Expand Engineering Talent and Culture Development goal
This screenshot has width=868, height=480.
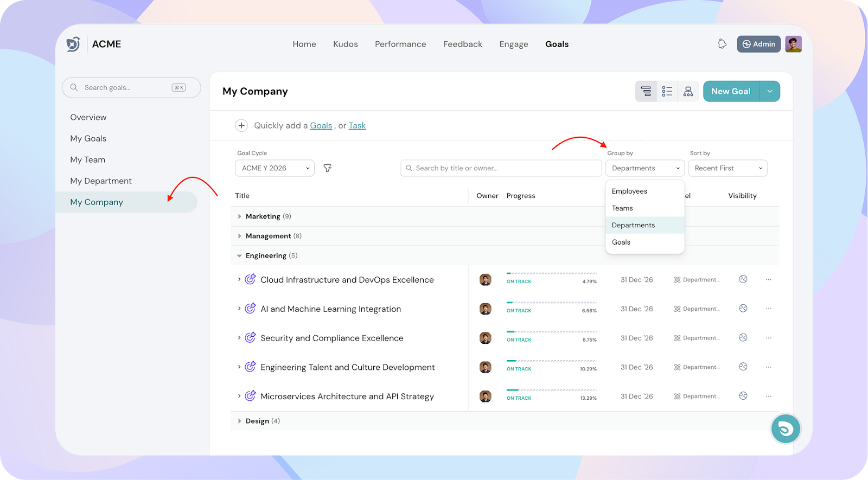coord(239,367)
